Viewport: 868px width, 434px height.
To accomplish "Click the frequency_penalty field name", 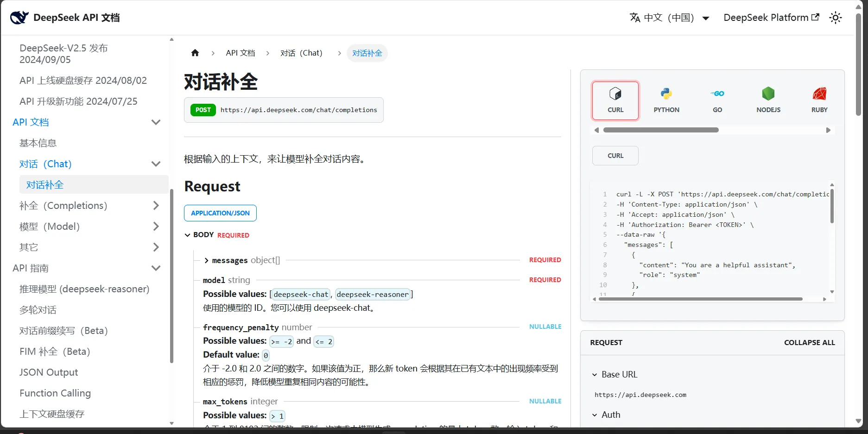I will coord(241,327).
